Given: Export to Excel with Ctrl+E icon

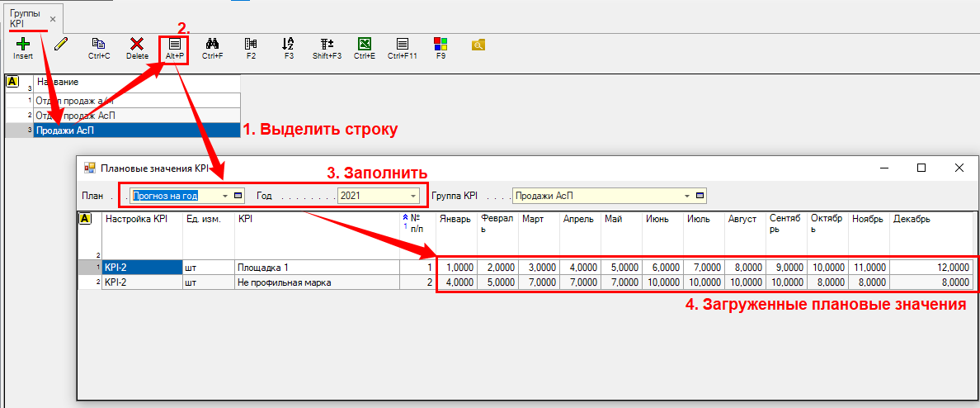Looking at the screenshot, I should [x=364, y=43].
